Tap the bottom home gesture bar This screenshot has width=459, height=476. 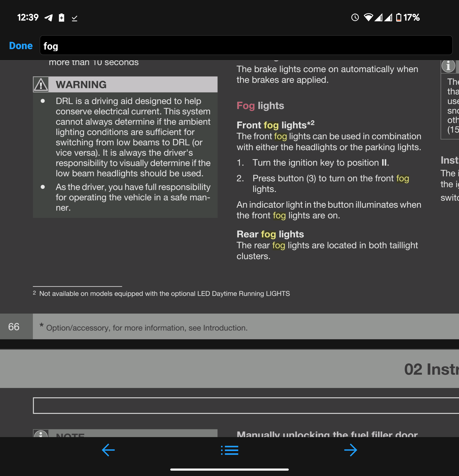click(x=229, y=469)
